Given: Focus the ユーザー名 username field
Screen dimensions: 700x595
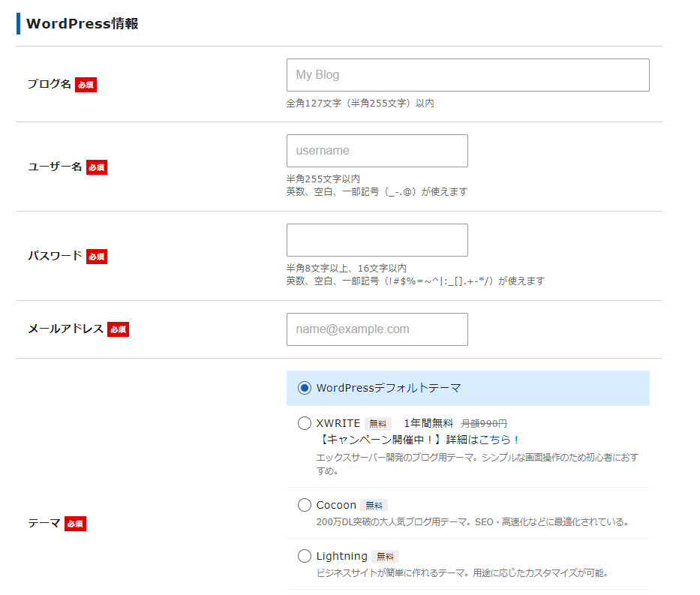Looking at the screenshot, I should (377, 151).
